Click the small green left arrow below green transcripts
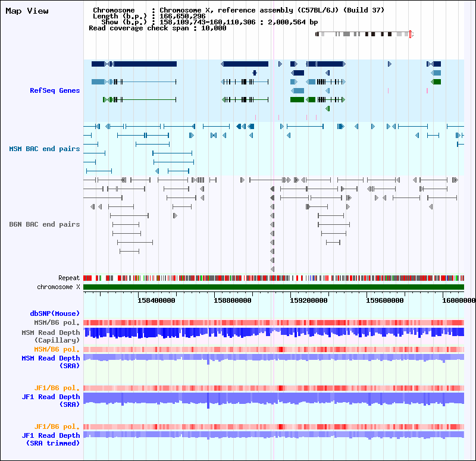 (328, 109)
